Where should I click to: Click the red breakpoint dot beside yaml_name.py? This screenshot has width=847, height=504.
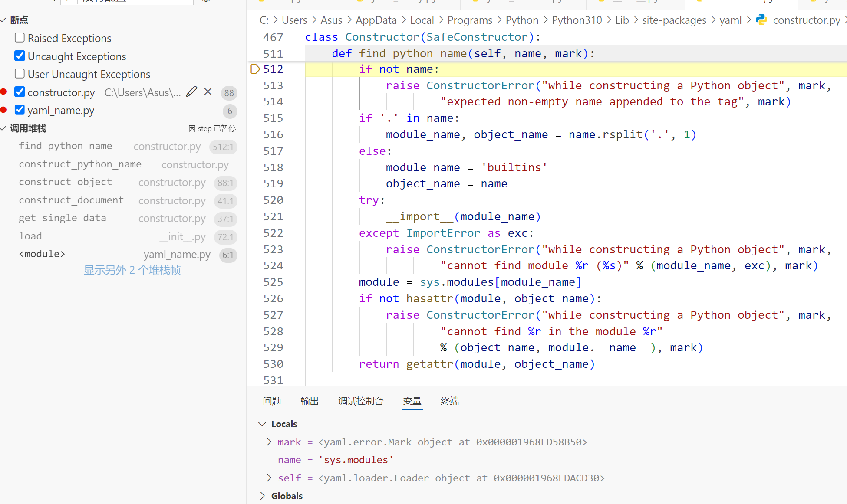(3, 110)
